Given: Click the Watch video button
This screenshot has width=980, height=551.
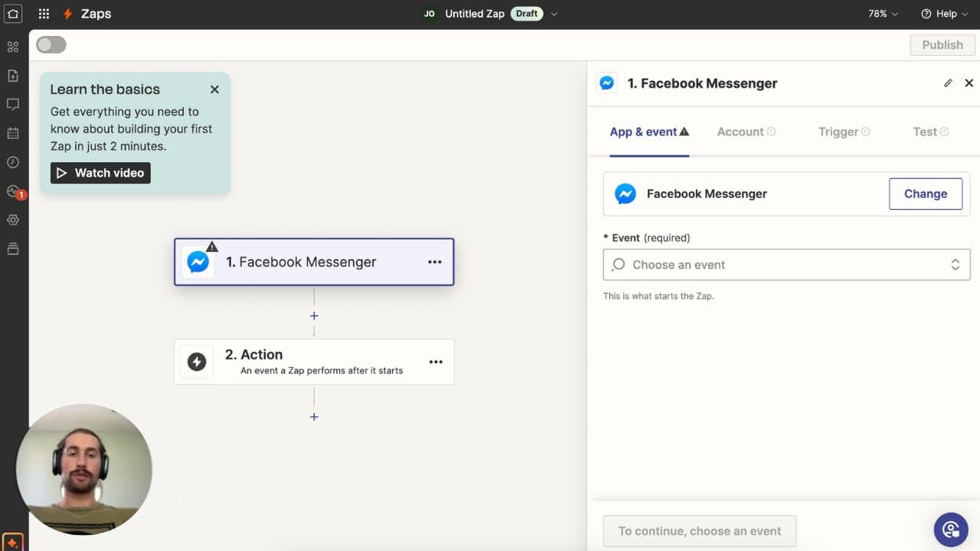Looking at the screenshot, I should 100,173.
